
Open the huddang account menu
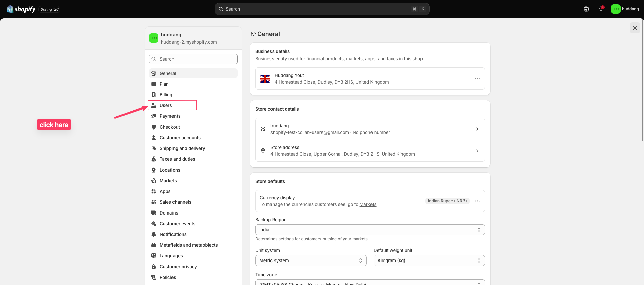click(x=625, y=9)
